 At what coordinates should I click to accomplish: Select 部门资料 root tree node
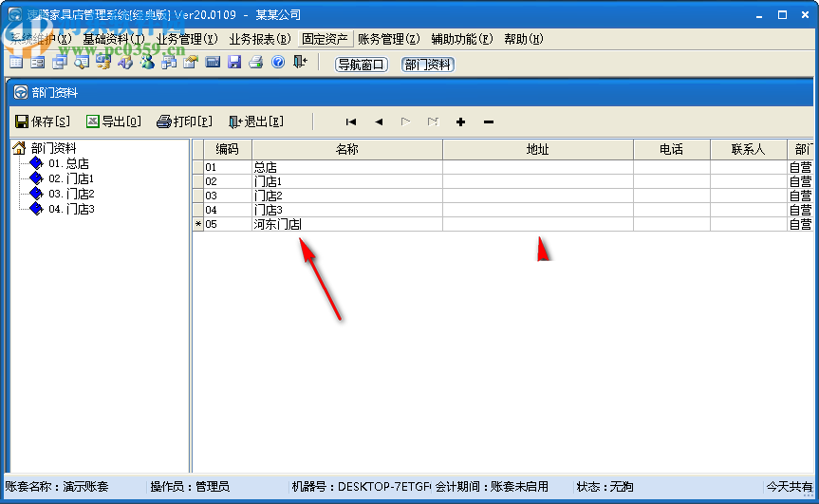point(53,148)
